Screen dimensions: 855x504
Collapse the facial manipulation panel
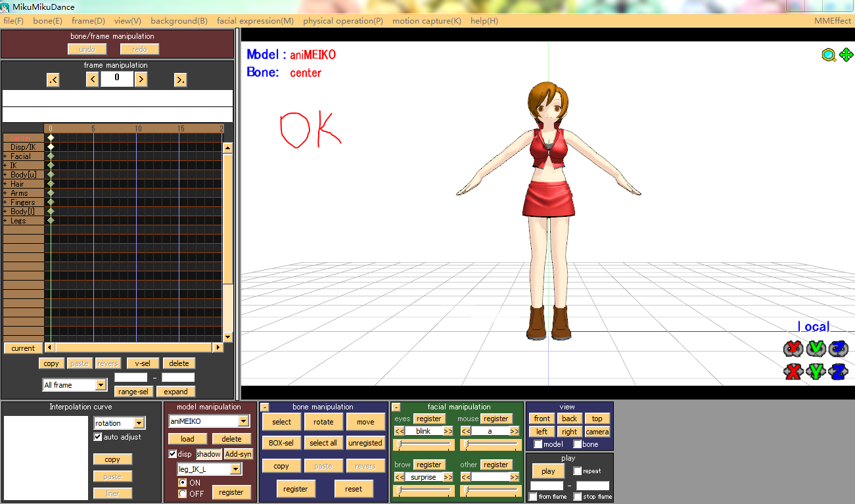(x=396, y=407)
